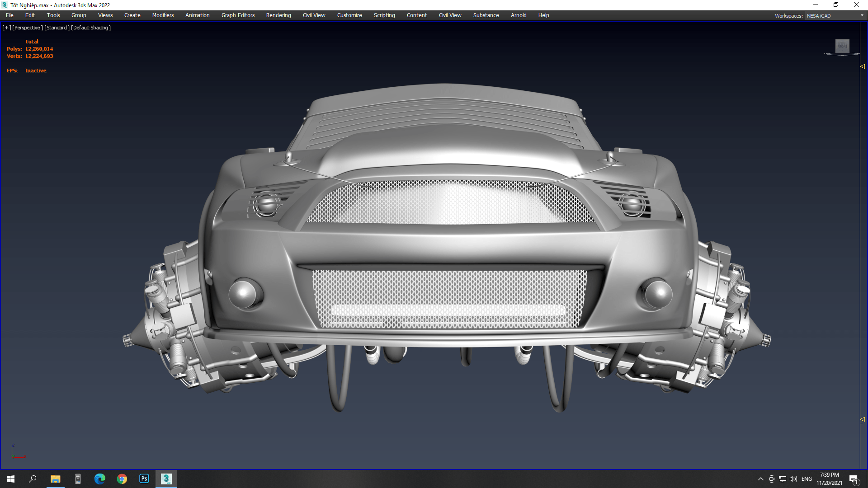Open File Explorer from taskbar
Screen dimensions: 868x488
(56, 479)
